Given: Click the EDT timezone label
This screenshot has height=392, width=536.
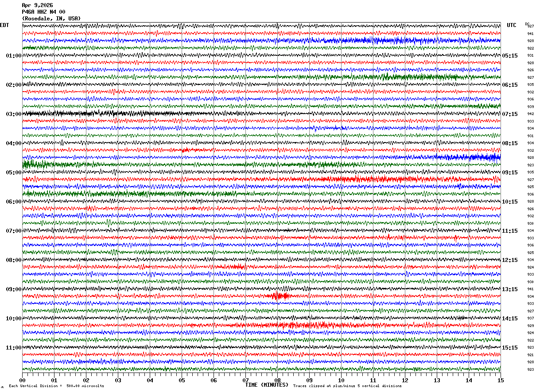Looking at the screenshot, I should [x=4, y=25].
